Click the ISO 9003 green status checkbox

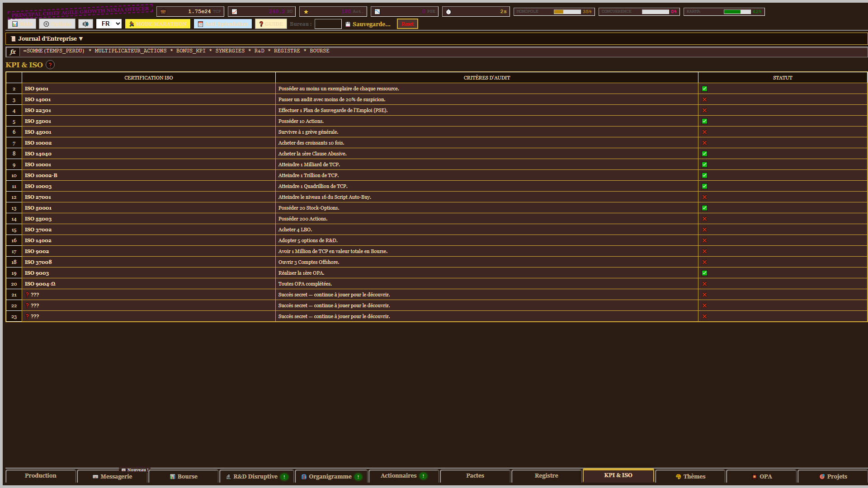coord(704,273)
